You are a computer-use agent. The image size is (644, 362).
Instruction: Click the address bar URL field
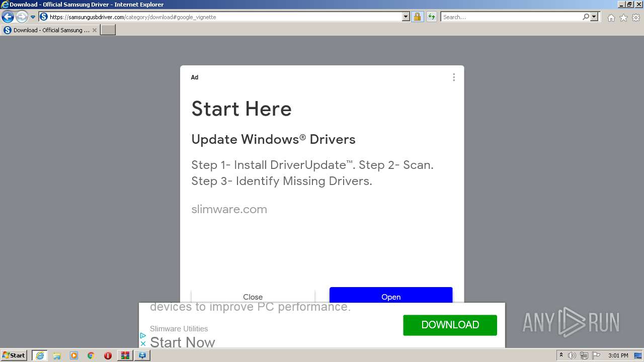(224, 17)
